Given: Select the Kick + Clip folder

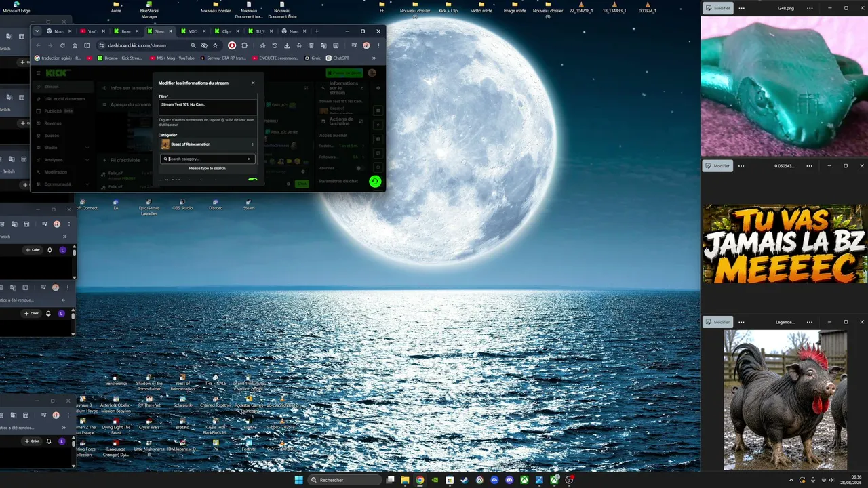Looking at the screenshot, I should pos(448,7).
